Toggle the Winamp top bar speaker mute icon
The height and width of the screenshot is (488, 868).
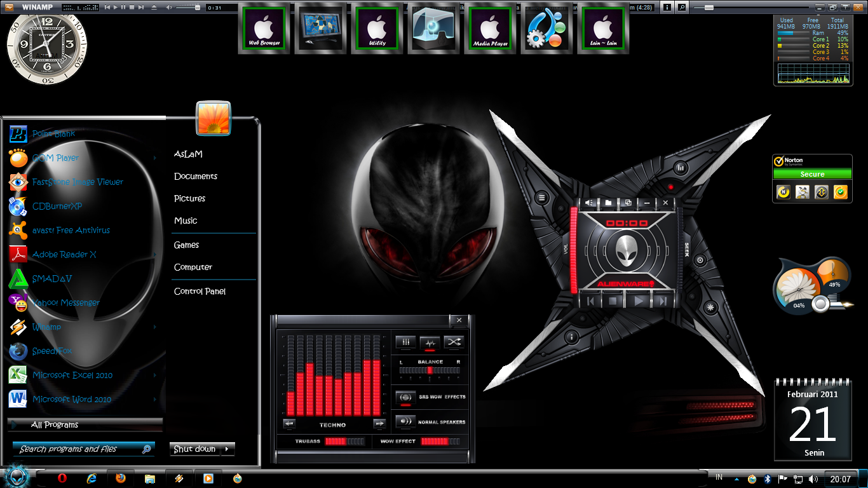pos(169,7)
